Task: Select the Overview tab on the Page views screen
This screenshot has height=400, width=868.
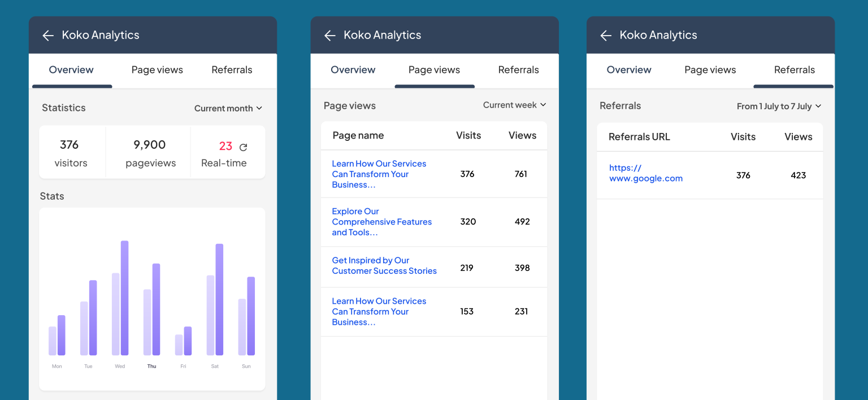Action: [x=353, y=70]
